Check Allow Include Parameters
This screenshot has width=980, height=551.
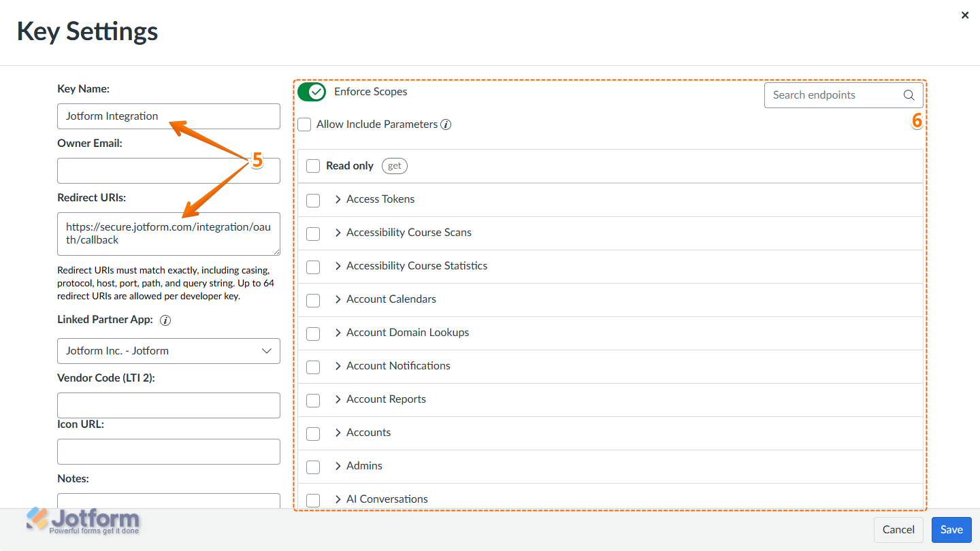(304, 124)
